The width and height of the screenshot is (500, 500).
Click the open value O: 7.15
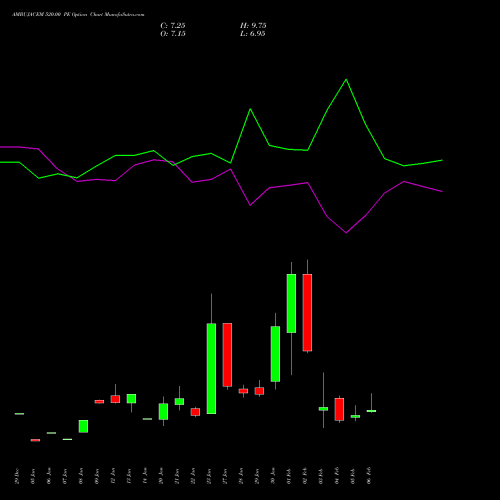coord(173,34)
